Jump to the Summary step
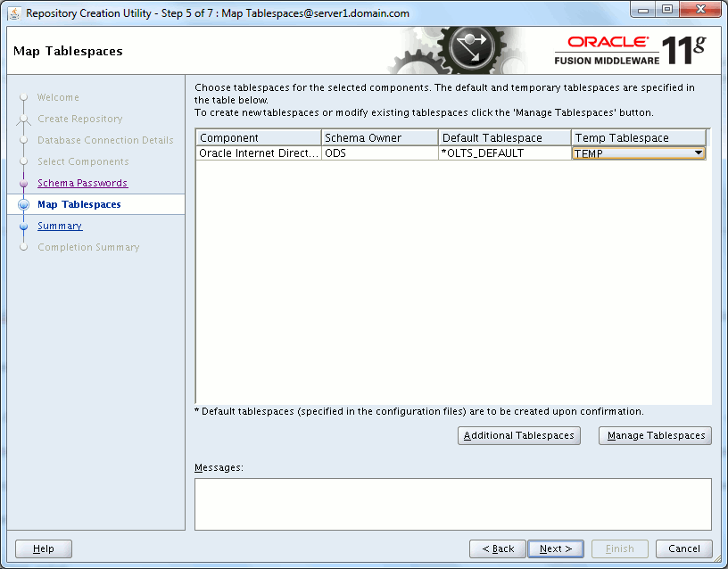Screen dimensions: 728x569 (60, 226)
